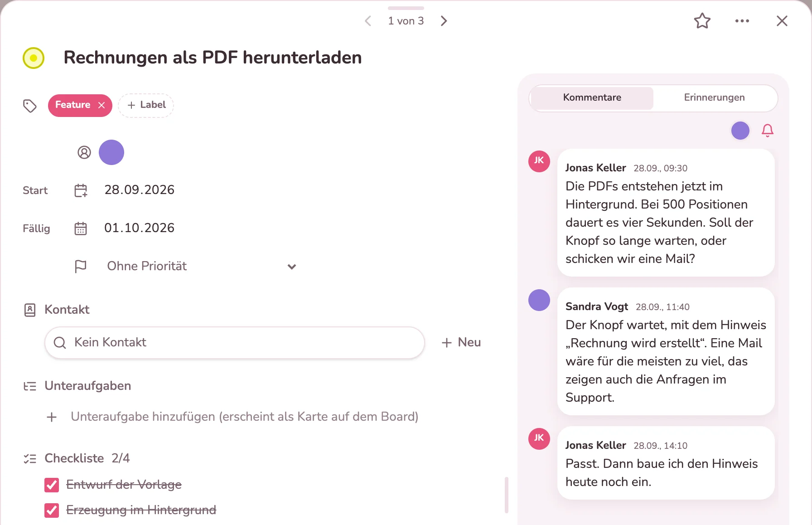Close the task detail dialog

click(782, 21)
